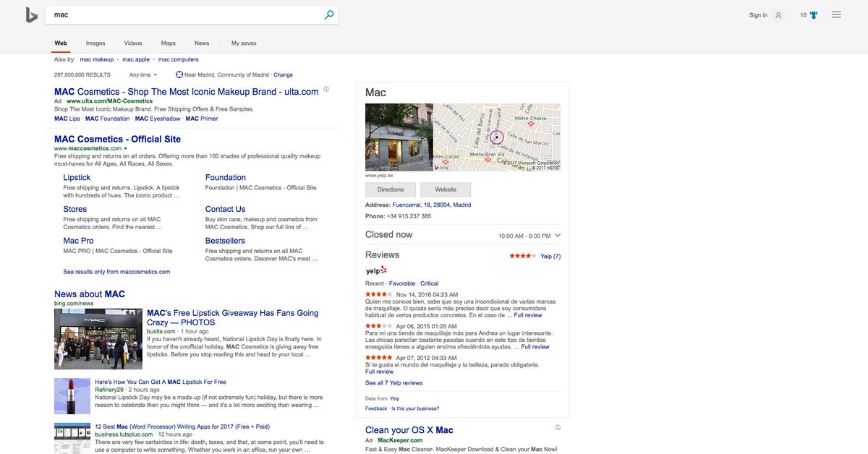This screenshot has width=868, height=454.
Task: Open the Mac Pro sitelink
Action: coord(78,241)
